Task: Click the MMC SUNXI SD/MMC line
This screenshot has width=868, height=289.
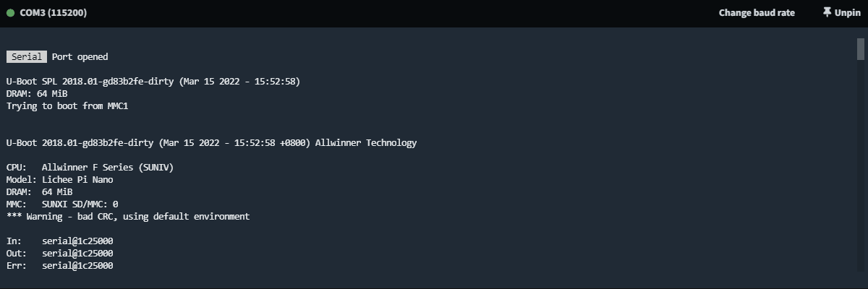Action: tap(62, 204)
